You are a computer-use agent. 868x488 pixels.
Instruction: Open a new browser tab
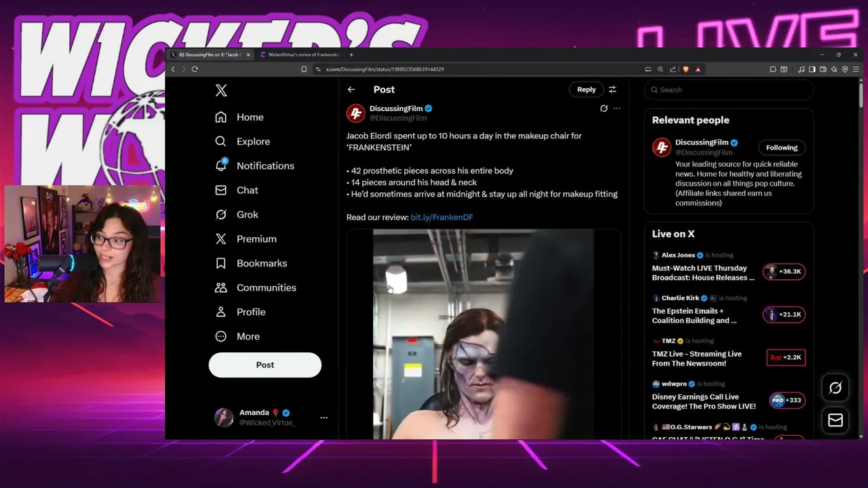[x=351, y=55]
